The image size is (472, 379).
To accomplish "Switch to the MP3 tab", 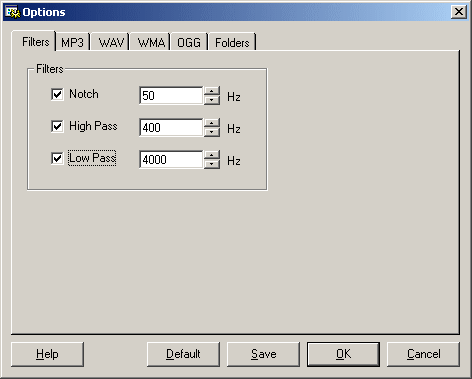I will [x=72, y=42].
